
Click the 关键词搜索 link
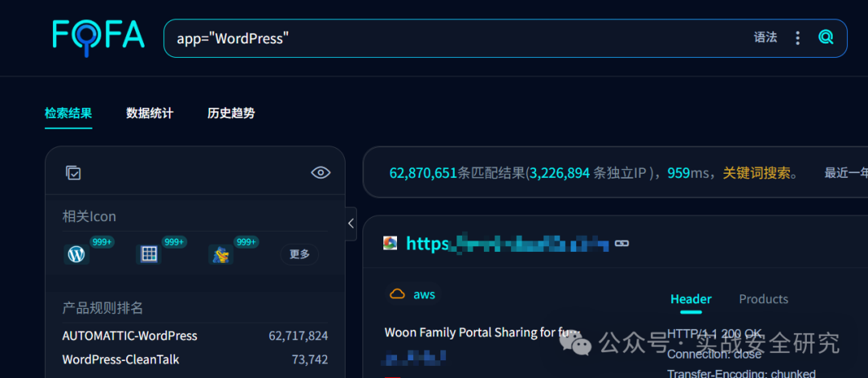tap(757, 173)
